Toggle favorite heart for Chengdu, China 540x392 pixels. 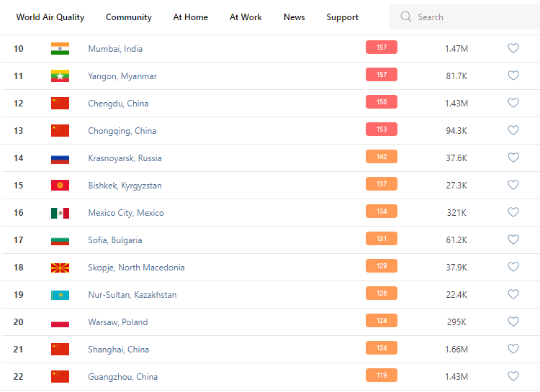click(x=513, y=103)
